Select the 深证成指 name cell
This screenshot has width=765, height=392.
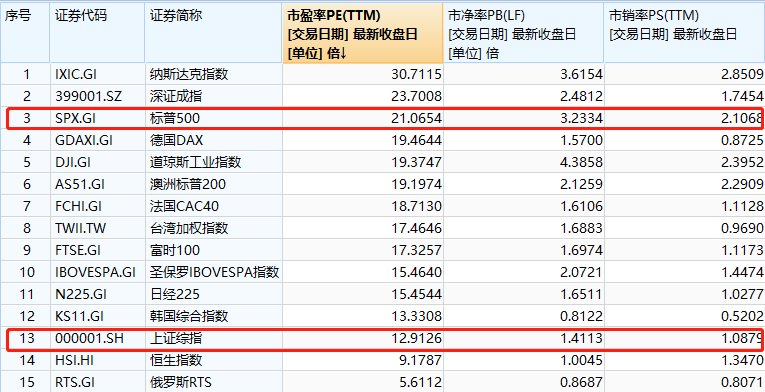click(213, 96)
